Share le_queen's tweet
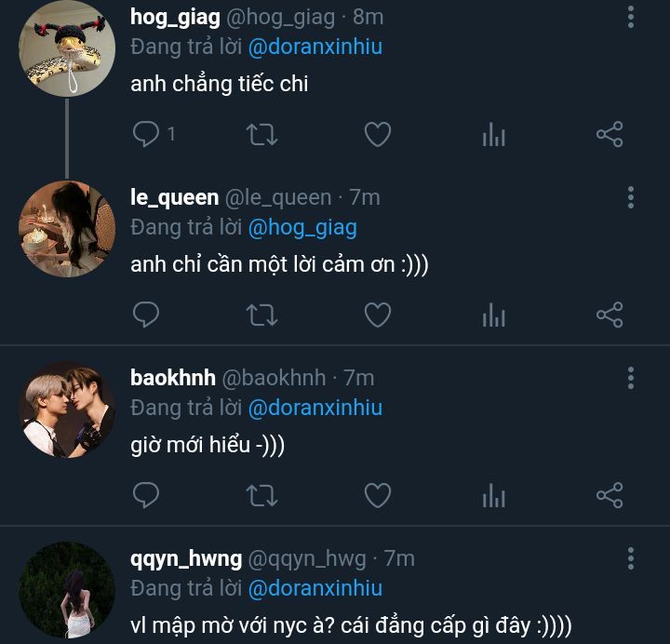Image resolution: width=670 pixels, height=644 pixels. pyautogui.click(x=610, y=315)
